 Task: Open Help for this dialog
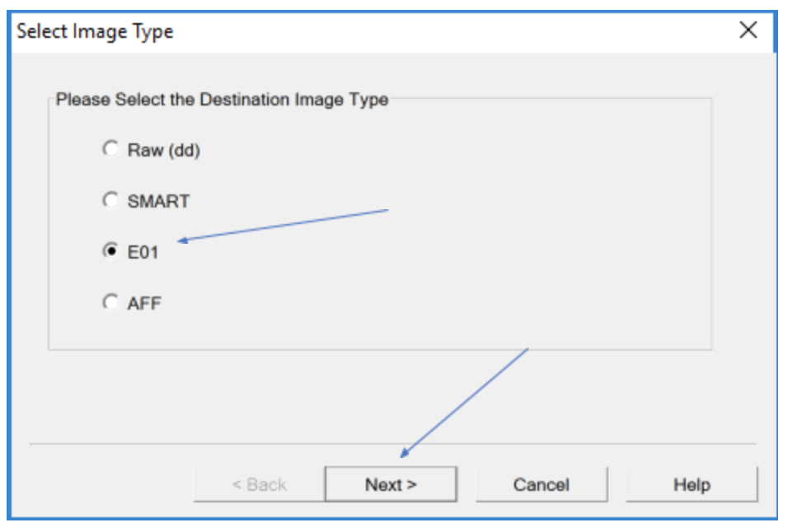691,484
